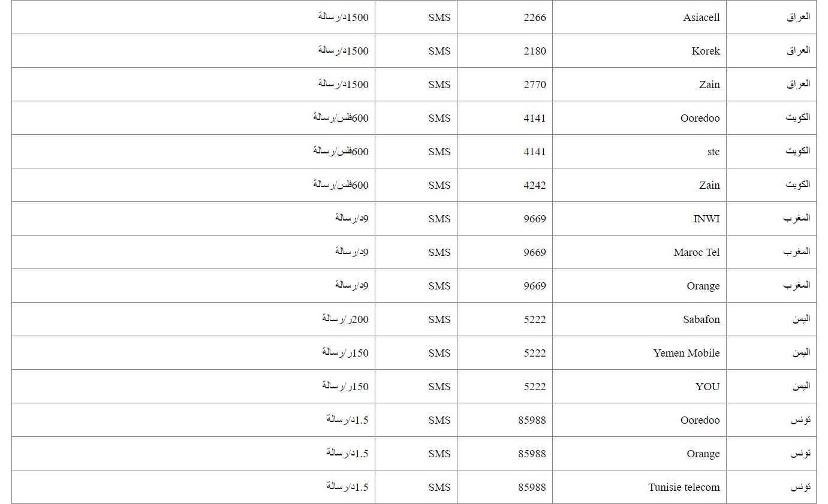This screenshot has height=504, width=828.
Task: Select the Korek operator cell
Action: coord(705,51)
